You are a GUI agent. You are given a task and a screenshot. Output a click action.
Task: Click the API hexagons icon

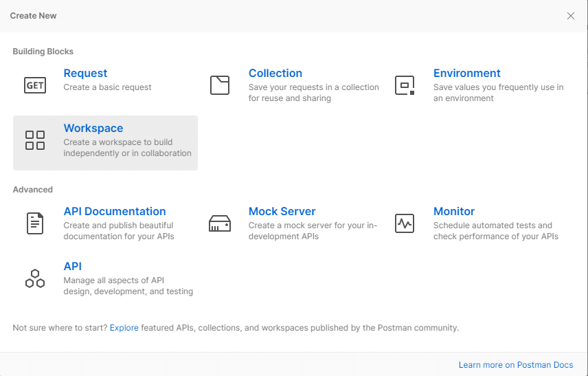35,278
